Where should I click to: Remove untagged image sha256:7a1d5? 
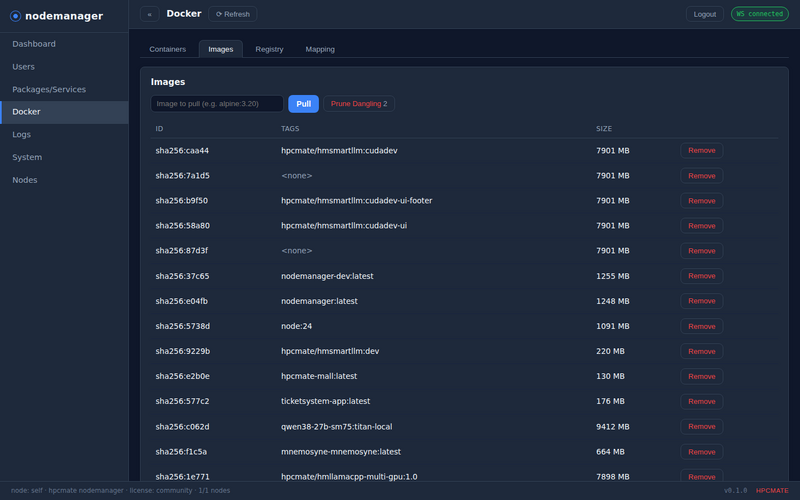(702, 176)
